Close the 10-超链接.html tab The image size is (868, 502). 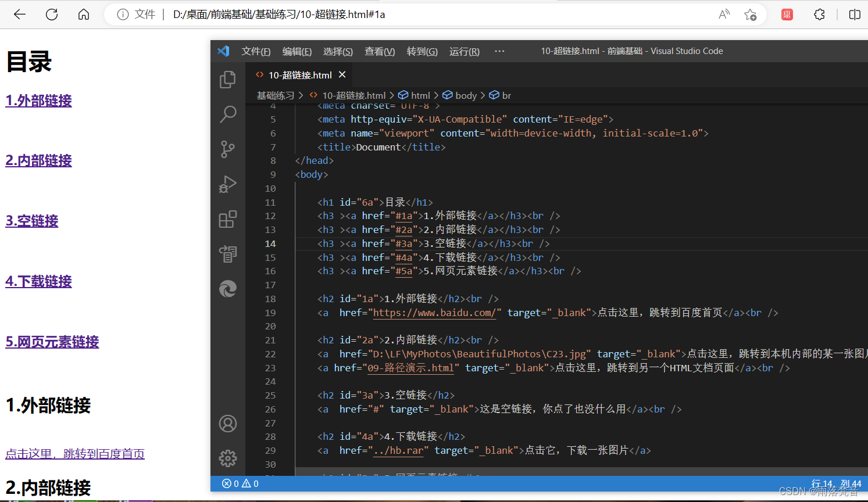click(x=342, y=75)
